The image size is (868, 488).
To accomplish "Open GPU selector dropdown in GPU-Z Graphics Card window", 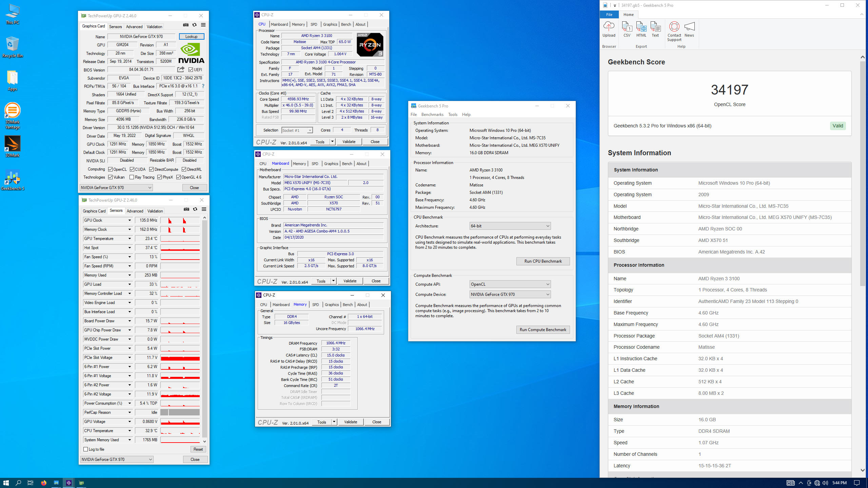I will (116, 188).
